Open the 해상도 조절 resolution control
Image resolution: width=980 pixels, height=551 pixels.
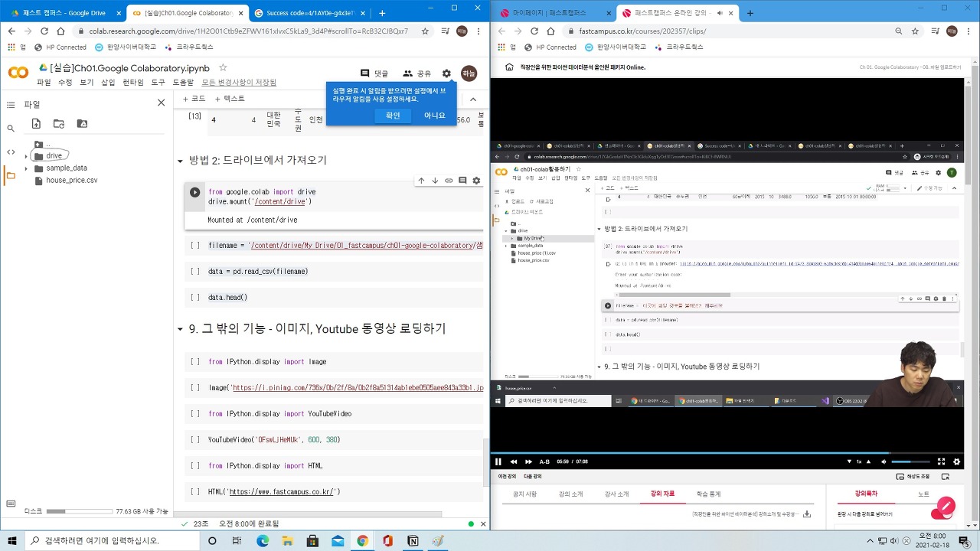(x=913, y=476)
